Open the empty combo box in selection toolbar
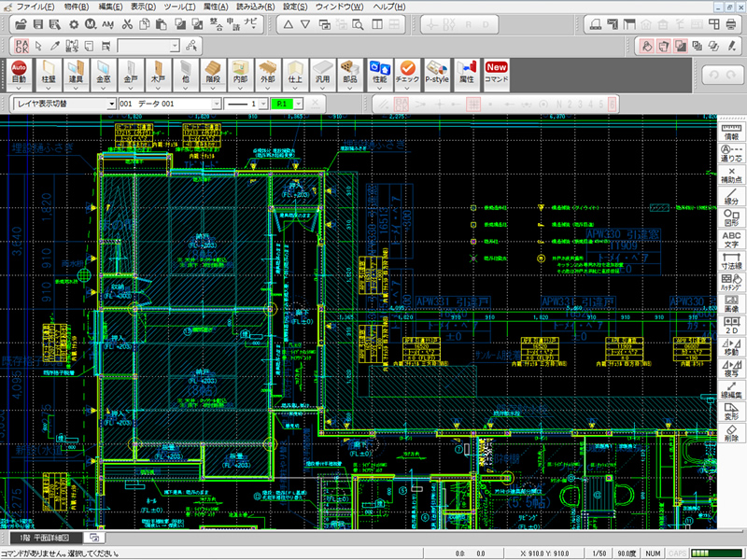Viewport: 747px width, 560px height. 148,46
